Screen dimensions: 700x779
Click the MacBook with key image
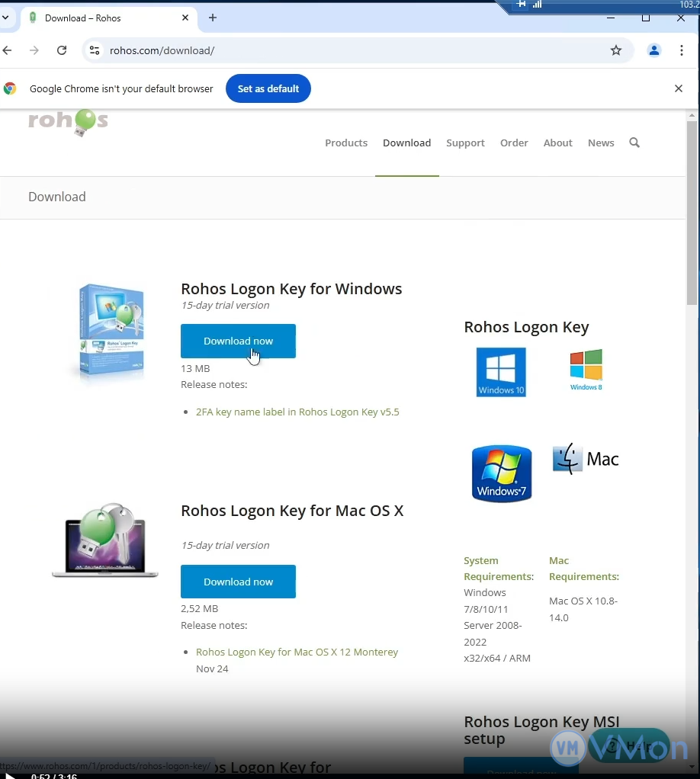pyautogui.click(x=105, y=540)
